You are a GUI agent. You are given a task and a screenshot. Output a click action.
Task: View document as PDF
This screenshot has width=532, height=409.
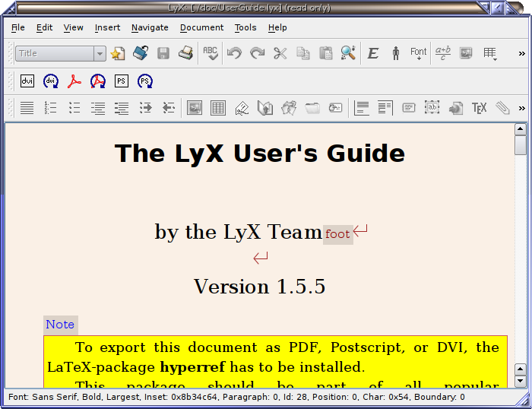coord(74,81)
